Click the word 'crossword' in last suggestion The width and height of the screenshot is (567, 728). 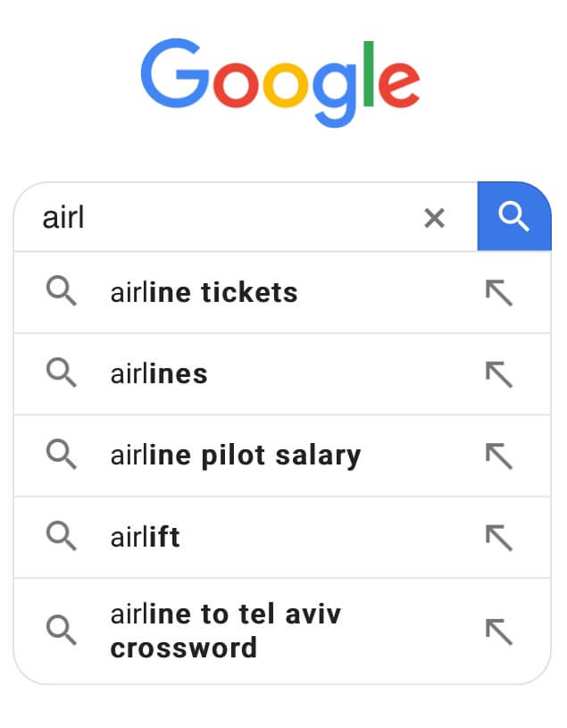click(183, 648)
